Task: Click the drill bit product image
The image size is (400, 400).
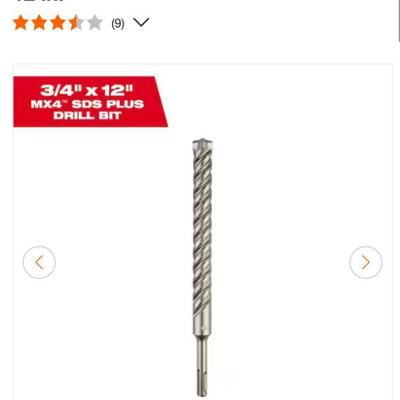Action: (202, 267)
